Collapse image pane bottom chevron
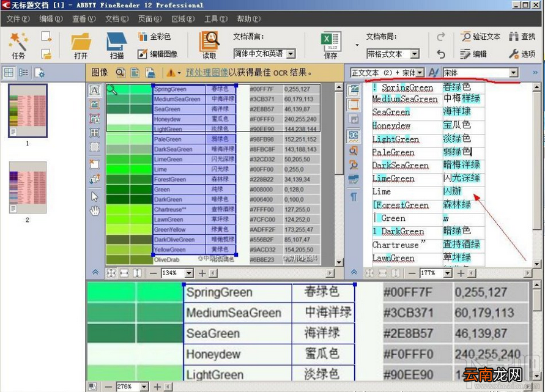Image resolution: width=545 pixels, height=392 pixels. [95, 273]
